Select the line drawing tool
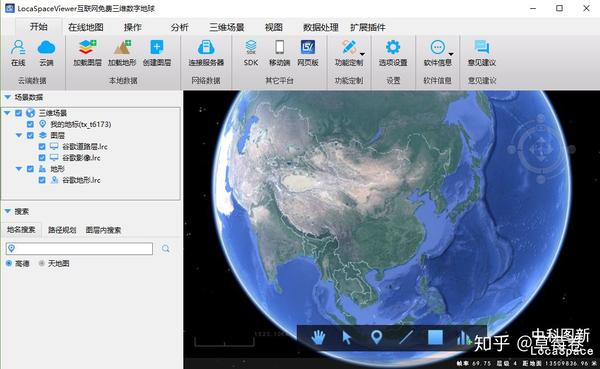 point(406,337)
